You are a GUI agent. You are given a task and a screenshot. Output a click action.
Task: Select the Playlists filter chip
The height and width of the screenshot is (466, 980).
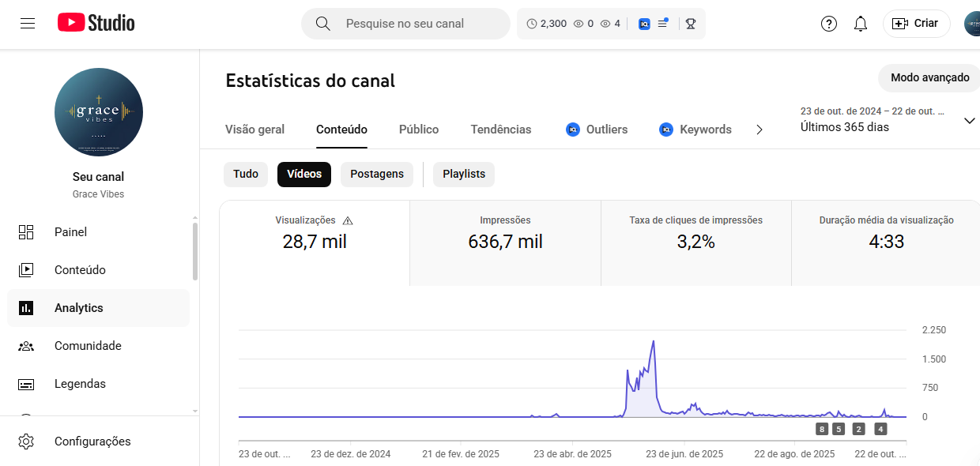(464, 174)
